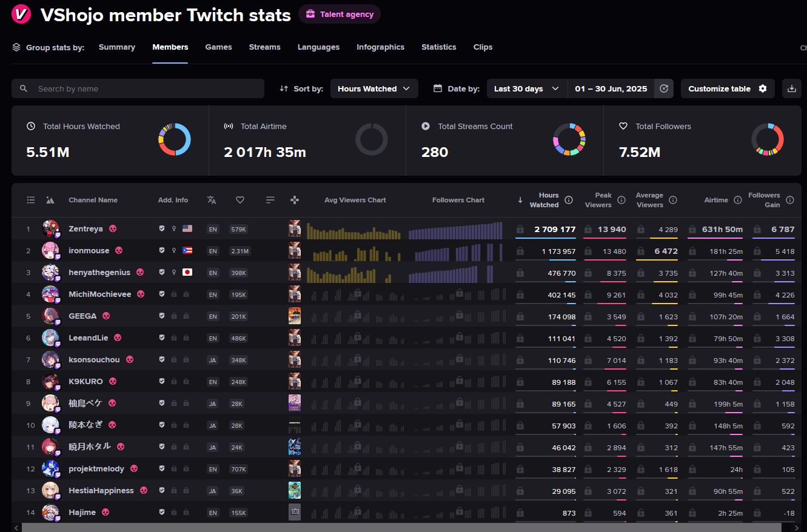Click the Search by name field

[x=138, y=88]
